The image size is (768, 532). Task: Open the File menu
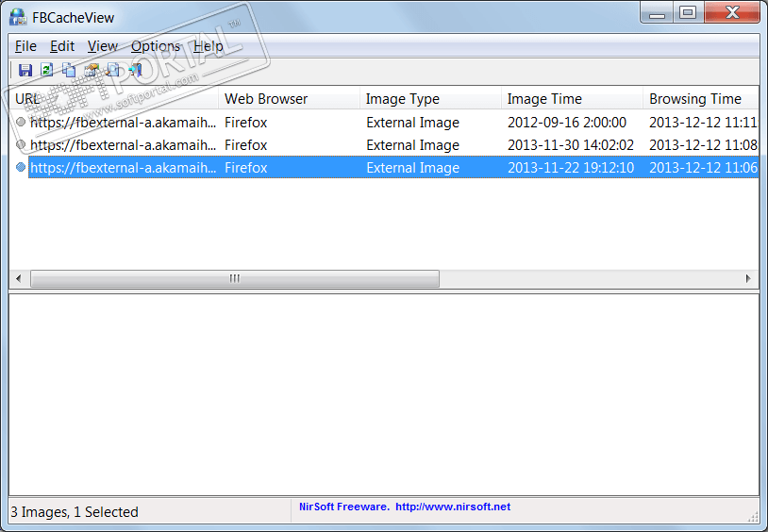click(x=25, y=46)
